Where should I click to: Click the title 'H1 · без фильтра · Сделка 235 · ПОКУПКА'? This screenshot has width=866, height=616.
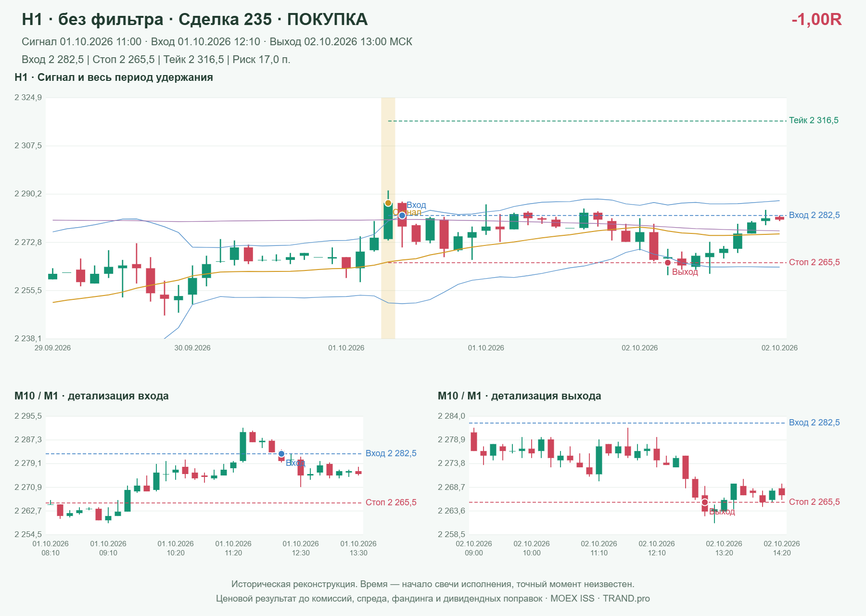(194, 19)
